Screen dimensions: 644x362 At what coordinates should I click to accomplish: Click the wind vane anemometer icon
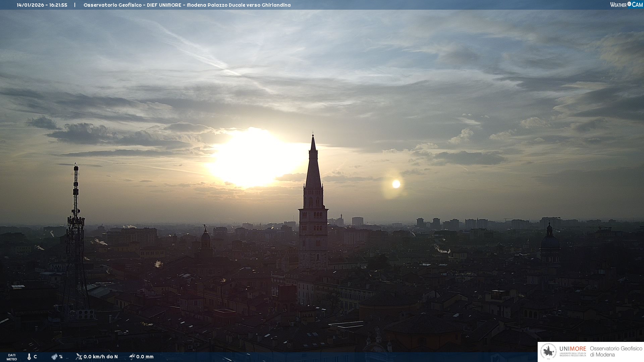pos(79,357)
